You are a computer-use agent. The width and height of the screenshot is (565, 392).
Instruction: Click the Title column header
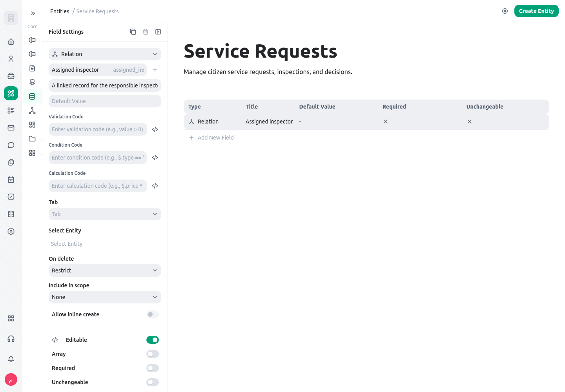coord(252,107)
